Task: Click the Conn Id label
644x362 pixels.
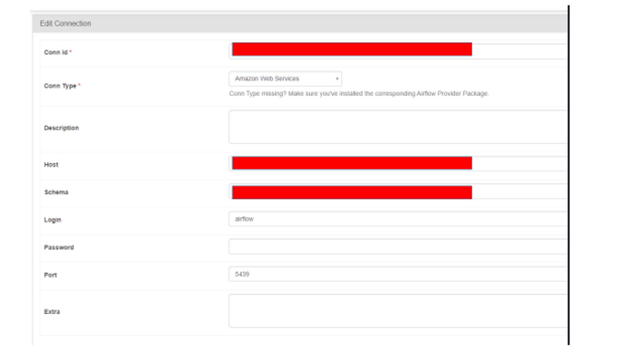Action: pyautogui.click(x=56, y=52)
